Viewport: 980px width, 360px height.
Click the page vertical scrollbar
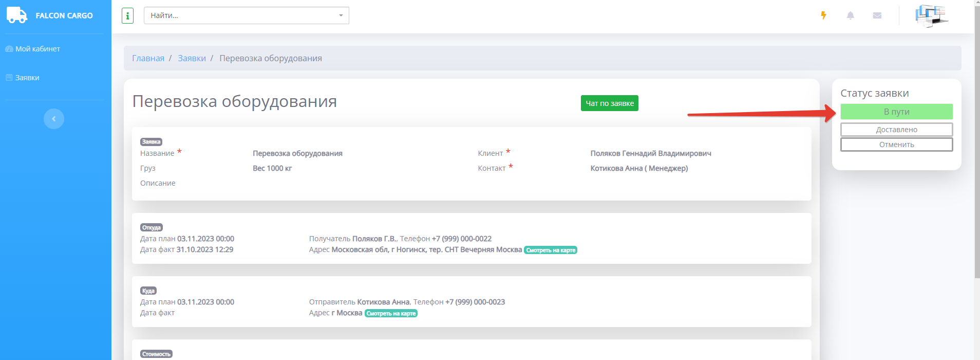976,154
